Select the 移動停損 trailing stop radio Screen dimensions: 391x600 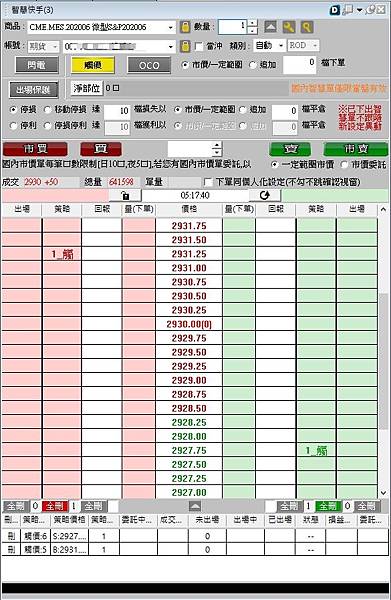point(47,110)
